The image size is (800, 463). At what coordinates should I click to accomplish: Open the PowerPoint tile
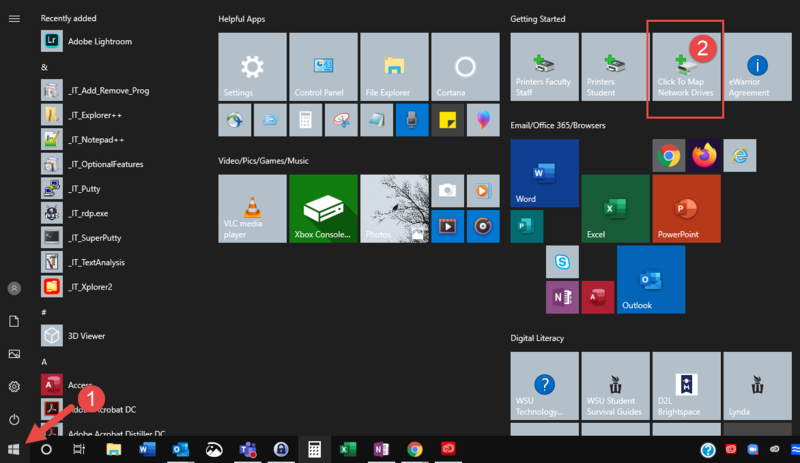(686, 208)
